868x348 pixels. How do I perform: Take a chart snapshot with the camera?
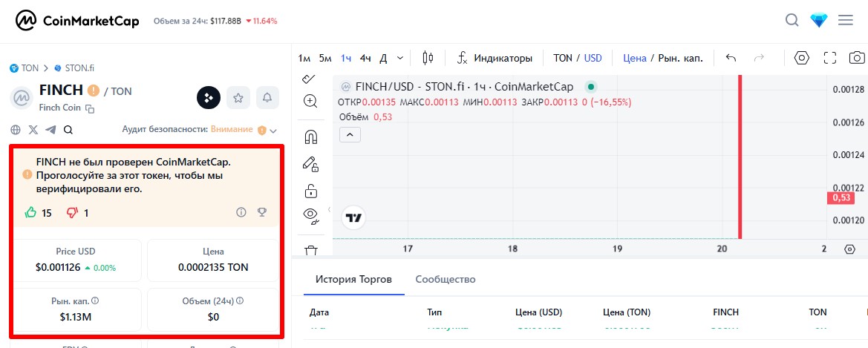(x=857, y=58)
